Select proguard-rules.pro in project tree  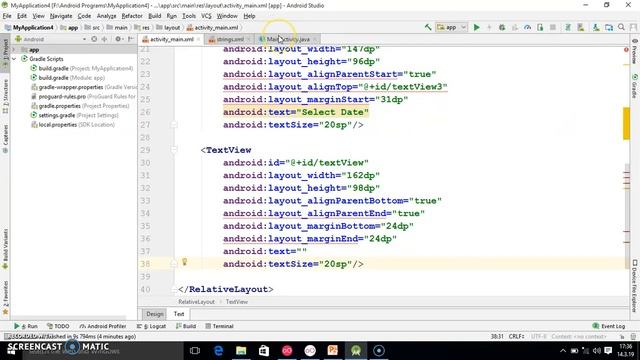click(83, 96)
